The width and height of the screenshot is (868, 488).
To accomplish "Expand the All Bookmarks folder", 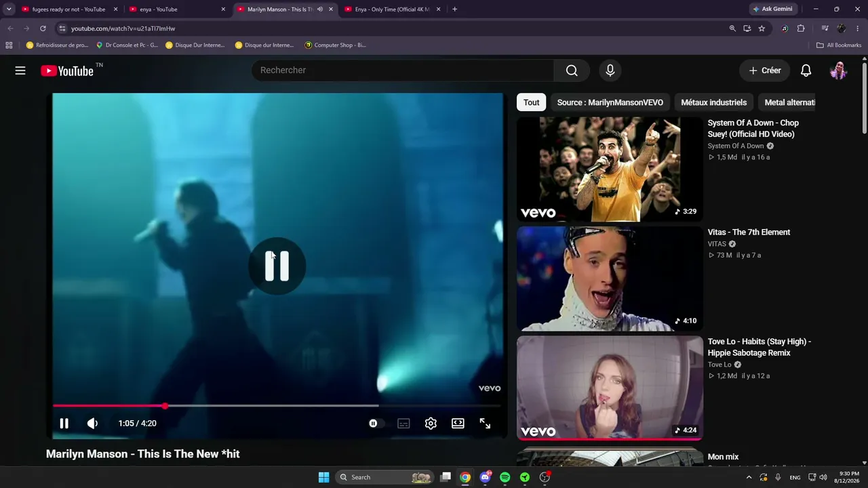I will click(x=839, y=45).
